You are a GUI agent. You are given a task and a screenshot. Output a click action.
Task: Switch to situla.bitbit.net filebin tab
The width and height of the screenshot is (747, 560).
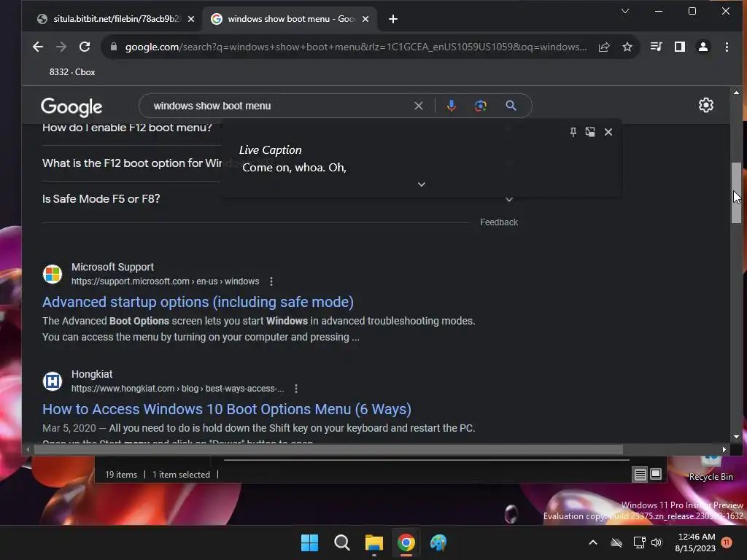[x=112, y=19]
